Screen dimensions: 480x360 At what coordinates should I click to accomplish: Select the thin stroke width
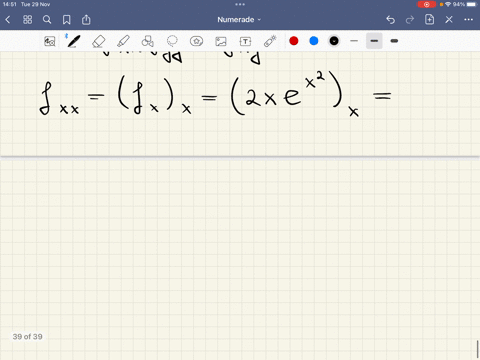click(x=354, y=41)
